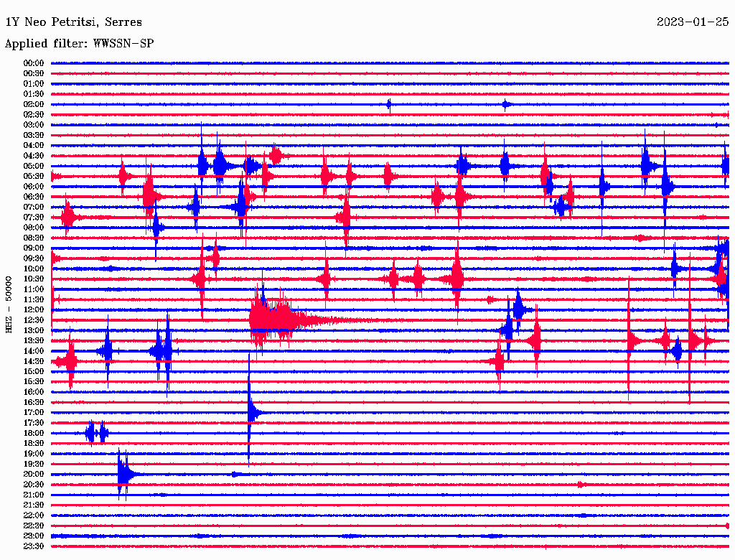Click the 17:00 time label

[x=33, y=413]
